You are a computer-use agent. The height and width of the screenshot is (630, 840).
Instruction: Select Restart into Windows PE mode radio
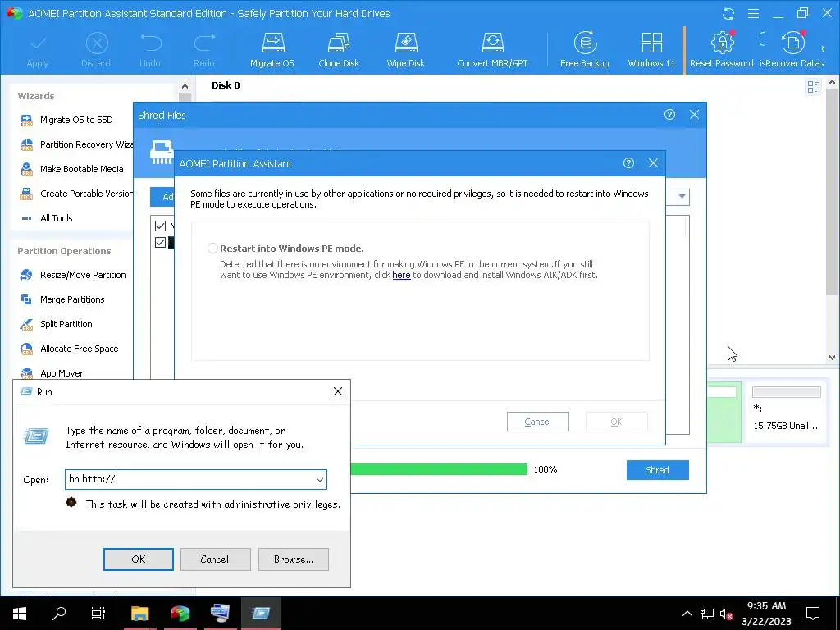pos(212,248)
